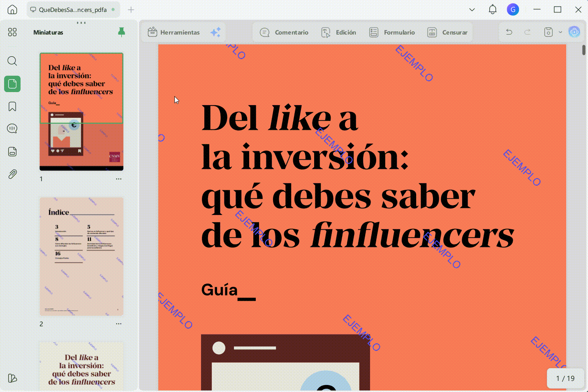The width and height of the screenshot is (588, 392).
Task: Open the tools grid icon in sidebar
Action: (x=12, y=32)
